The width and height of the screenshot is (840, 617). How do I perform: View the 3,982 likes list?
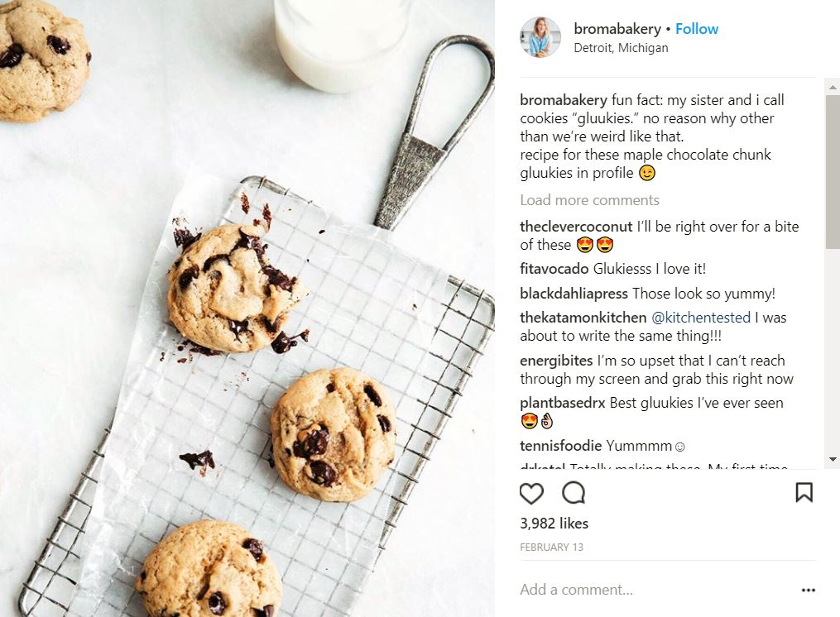pyautogui.click(x=554, y=524)
